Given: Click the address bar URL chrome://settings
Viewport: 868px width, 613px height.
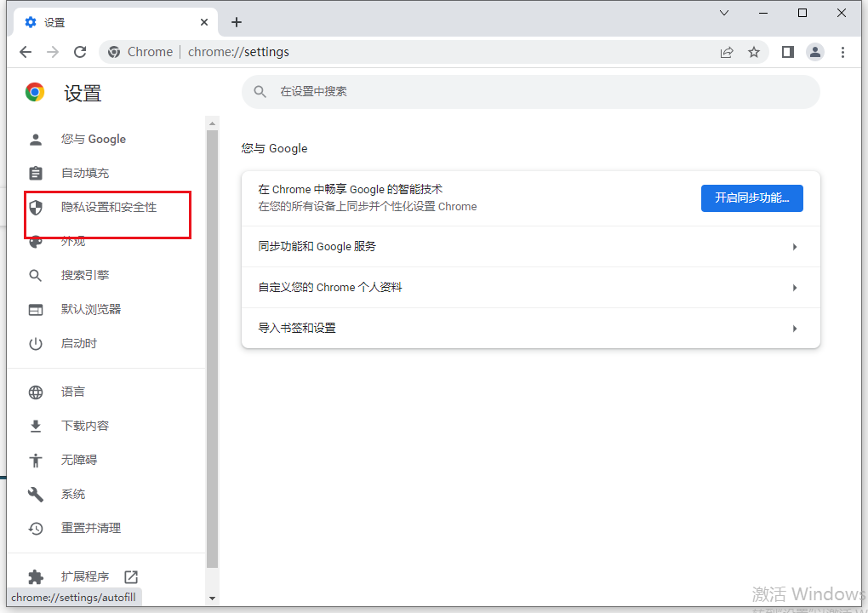Looking at the screenshot, I should pyautogui.click(x=238, y=52).
